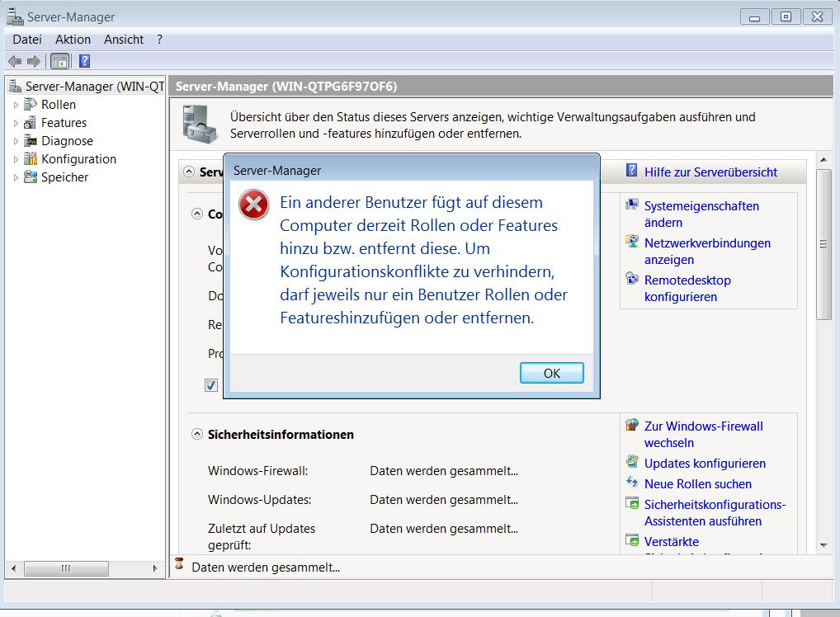The height and width of the screenshot is (617, 840).
Task: Open Neue Rollen suchen link
Action: (697, 483)
